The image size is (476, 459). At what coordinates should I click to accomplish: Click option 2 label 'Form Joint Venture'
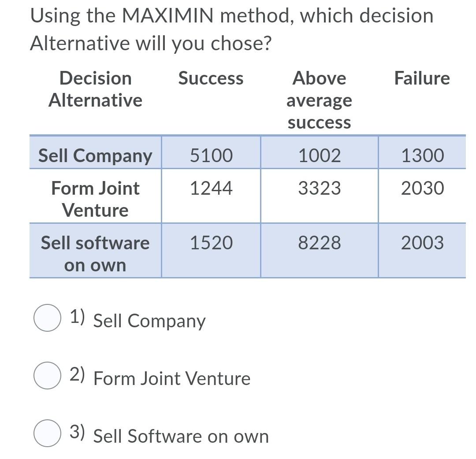(172, 378)
